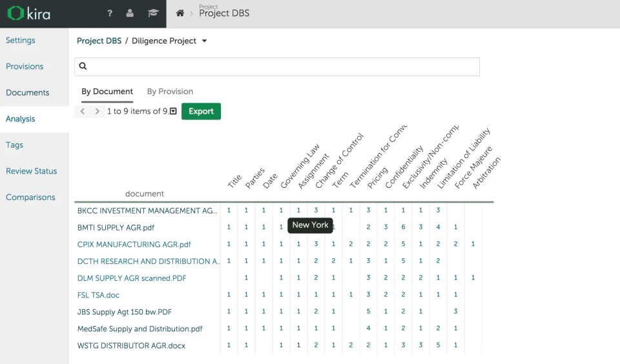Open Review Status in the sidebar
The image size is (620, 364).
(x=32, y=171)
